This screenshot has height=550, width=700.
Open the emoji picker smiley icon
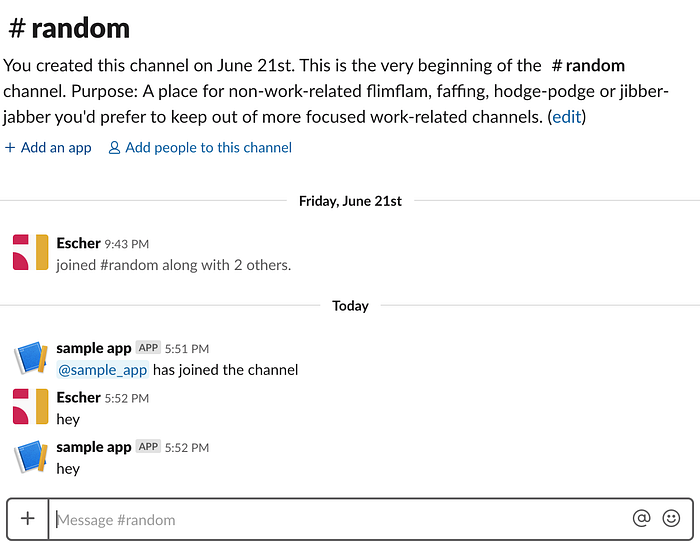(671, 518)
